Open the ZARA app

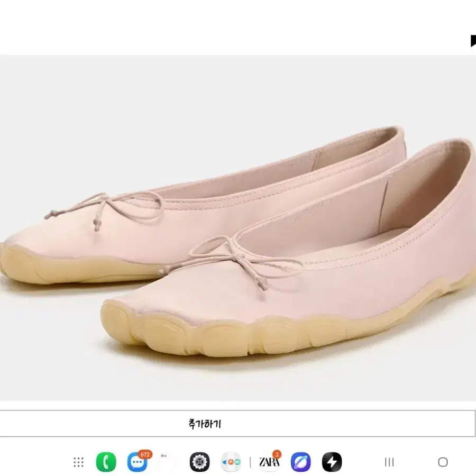(269, 462)
